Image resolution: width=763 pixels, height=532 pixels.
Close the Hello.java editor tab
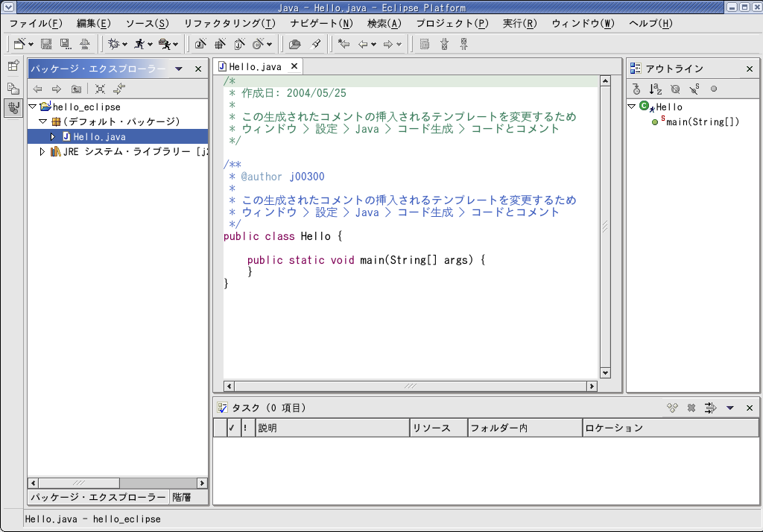(x=294, y=66)
